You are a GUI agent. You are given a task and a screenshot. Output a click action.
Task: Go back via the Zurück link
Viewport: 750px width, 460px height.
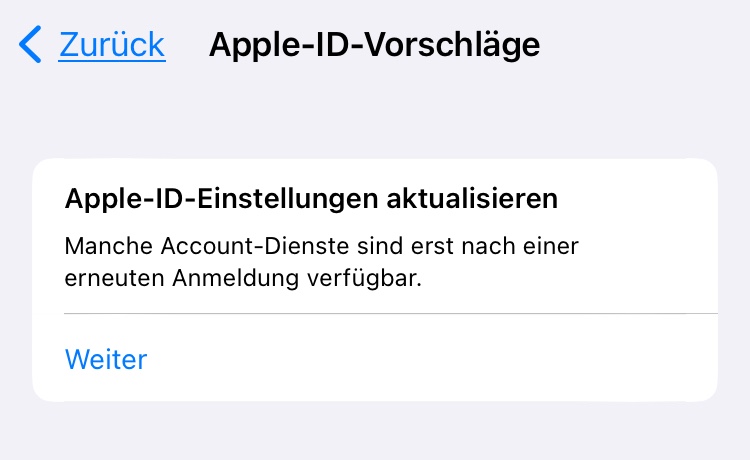point(112,45)
